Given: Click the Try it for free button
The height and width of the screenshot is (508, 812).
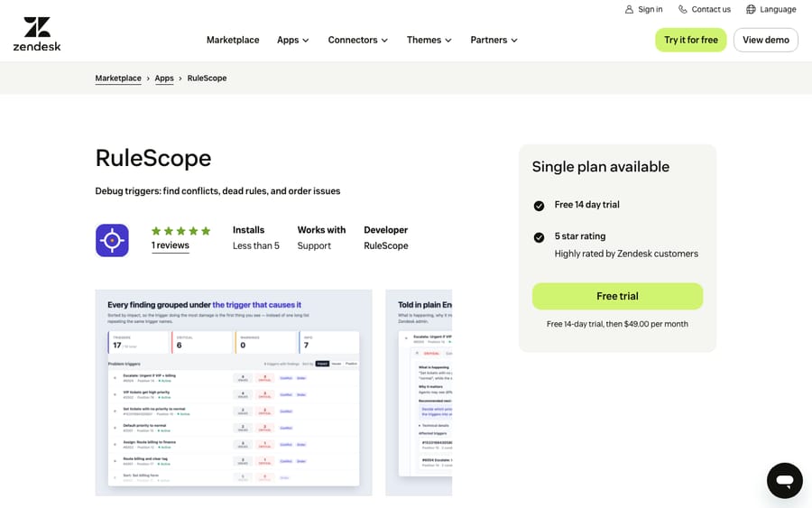Looking at the screenshot, I should 691,40.
